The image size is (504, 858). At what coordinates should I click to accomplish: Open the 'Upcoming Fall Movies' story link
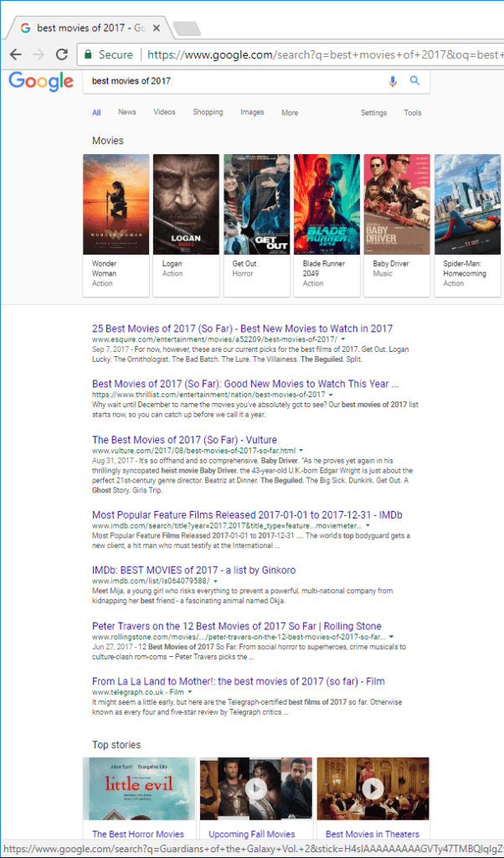251,835
